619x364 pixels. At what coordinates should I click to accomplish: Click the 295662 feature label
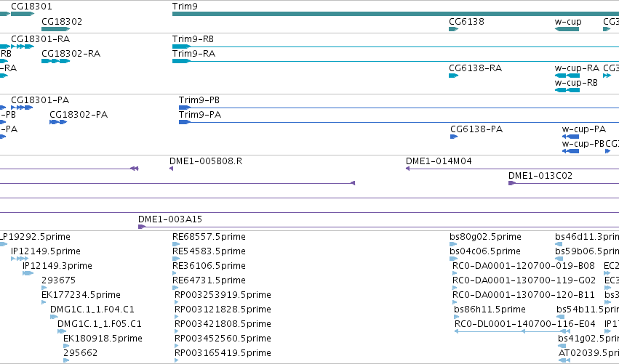81,353
